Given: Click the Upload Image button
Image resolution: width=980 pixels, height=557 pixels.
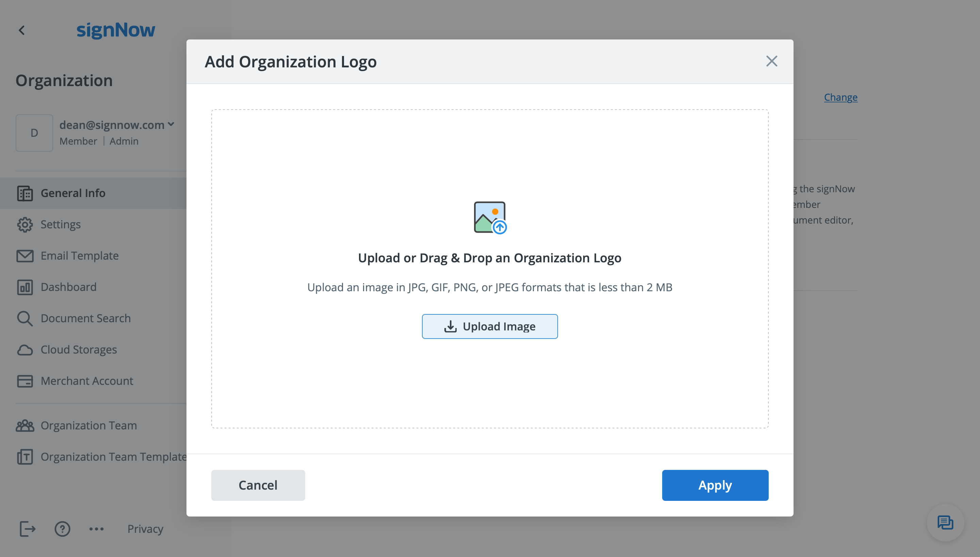Looking at the screenshot, I should tap(489, 326).
